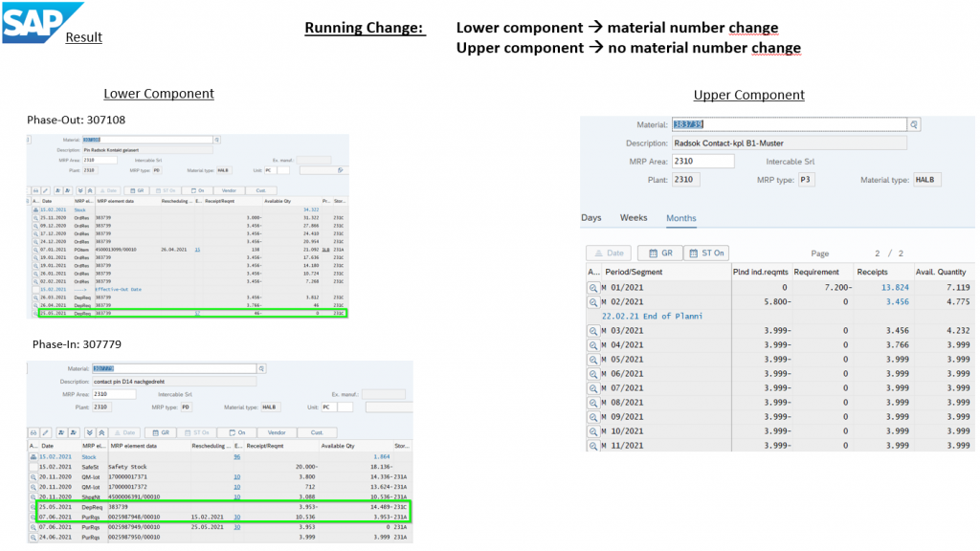The height and width of the screenshot is (551, 980).
Task: Click the pencil edit icon in Phase-In toolbar
Action: coord(48,433)
